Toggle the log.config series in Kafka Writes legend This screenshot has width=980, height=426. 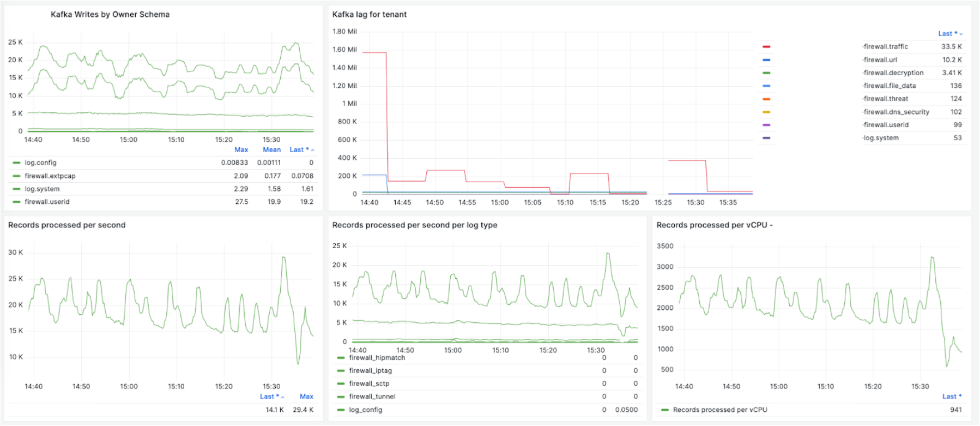[40, 163]
